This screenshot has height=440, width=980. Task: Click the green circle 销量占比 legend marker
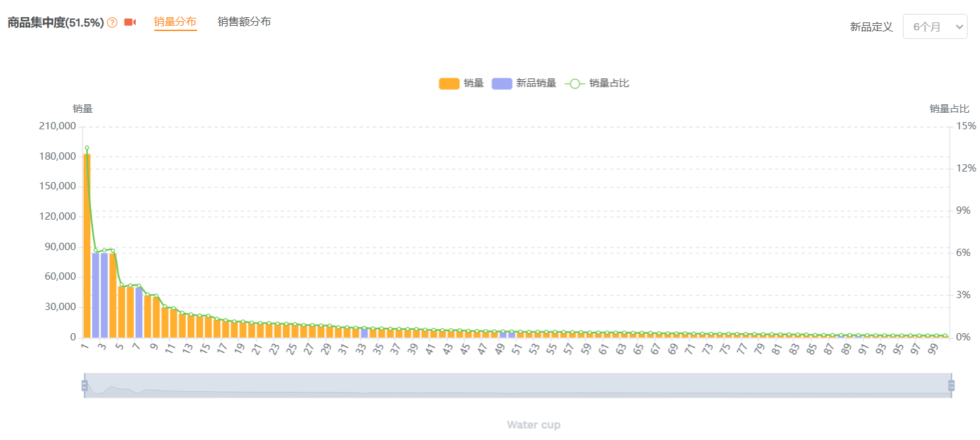click(x=575, y=83)
